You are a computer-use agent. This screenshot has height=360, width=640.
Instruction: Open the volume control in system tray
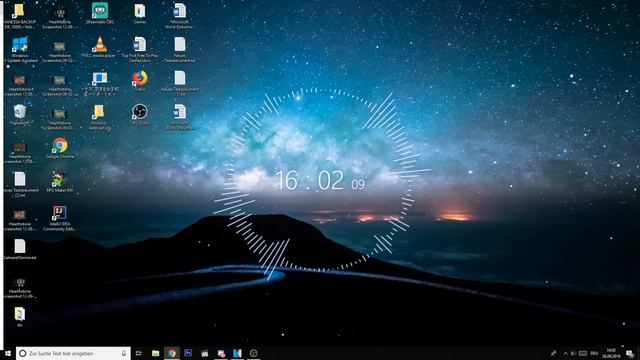(573, 353)
